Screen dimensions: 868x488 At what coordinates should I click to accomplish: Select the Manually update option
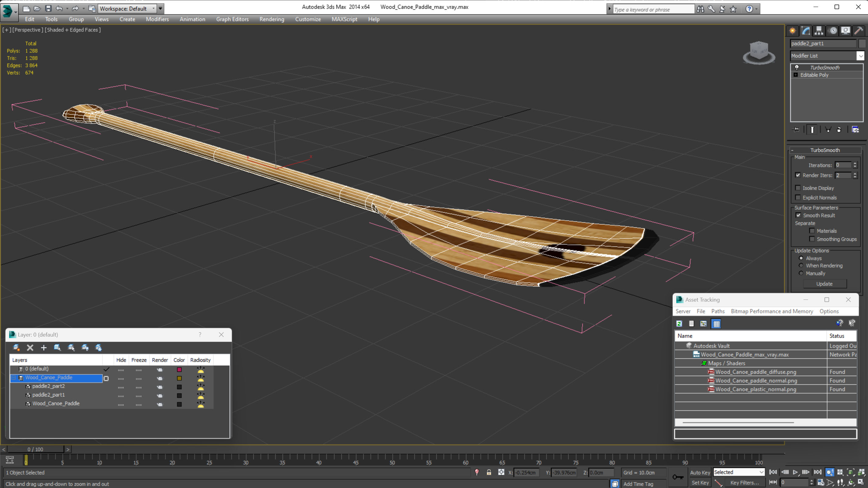point(801,273)
